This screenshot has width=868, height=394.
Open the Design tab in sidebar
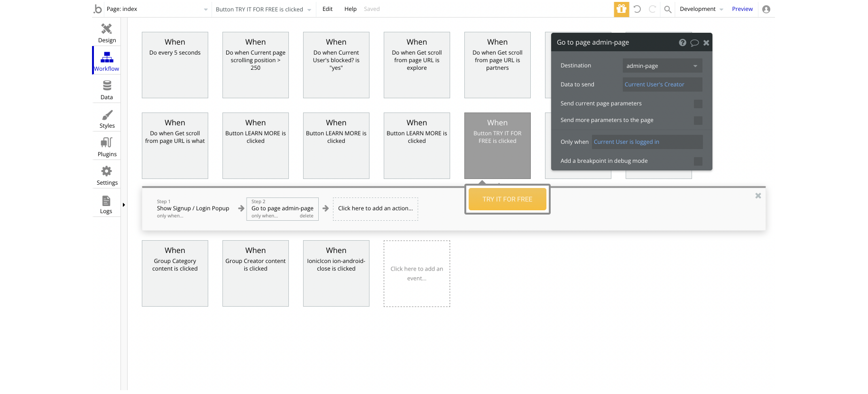pos(107,33)
